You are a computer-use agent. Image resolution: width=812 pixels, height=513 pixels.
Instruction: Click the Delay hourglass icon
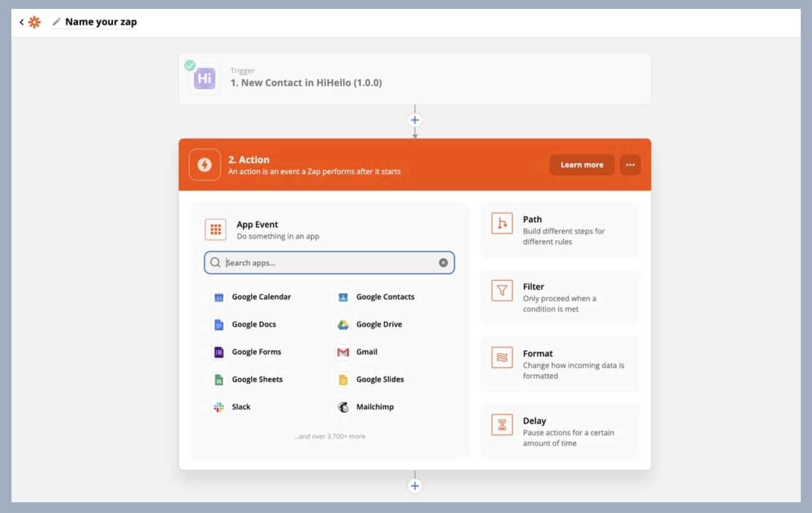(502, 425)
